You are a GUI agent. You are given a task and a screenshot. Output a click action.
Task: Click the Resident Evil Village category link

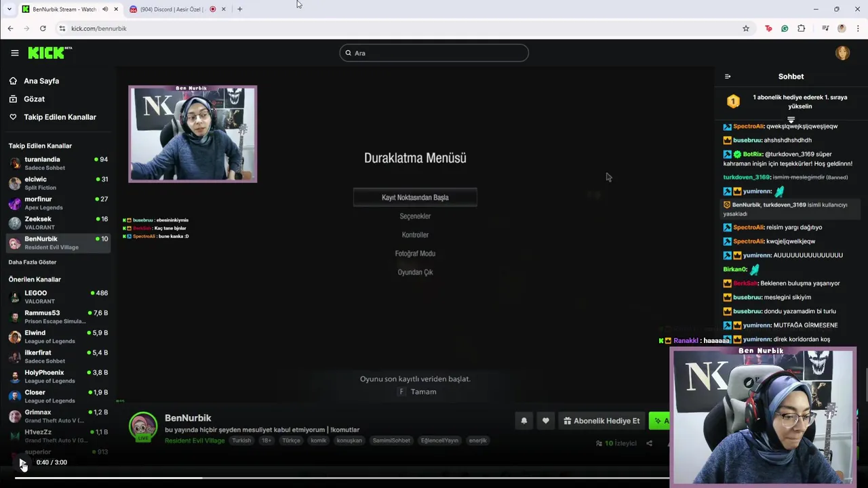(195, 441)
